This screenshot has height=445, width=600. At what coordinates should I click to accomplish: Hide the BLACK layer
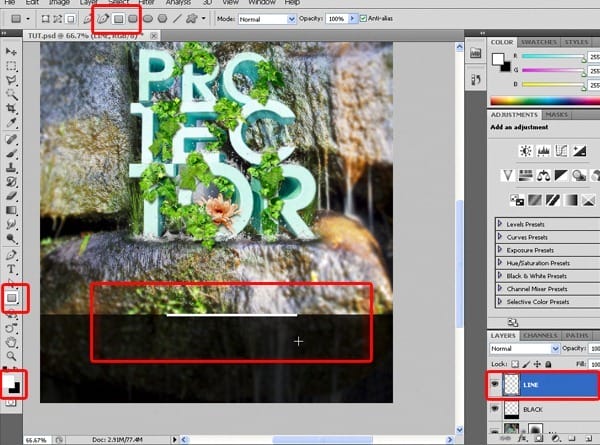click(495, 409)
